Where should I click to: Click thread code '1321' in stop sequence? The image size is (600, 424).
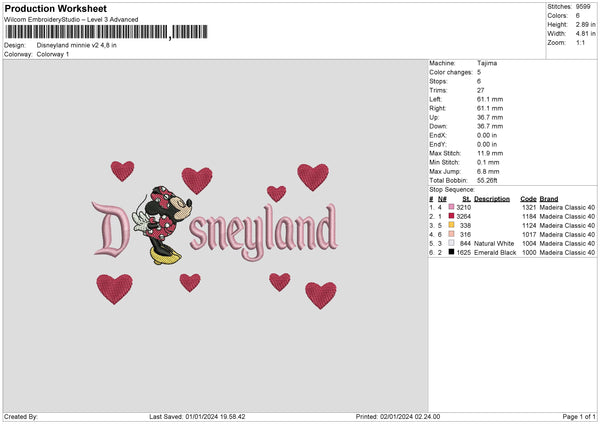(529, 207)
